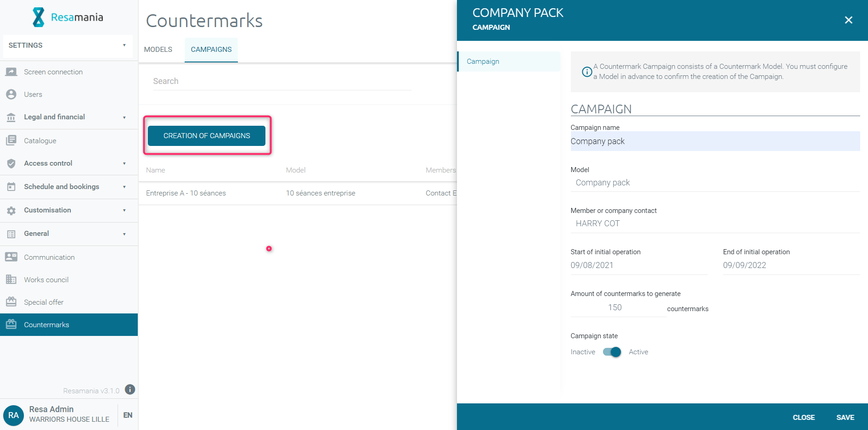The image size is (868, 430).
Task: Click SAVE in the campaign panel
Action: (845, 417)
